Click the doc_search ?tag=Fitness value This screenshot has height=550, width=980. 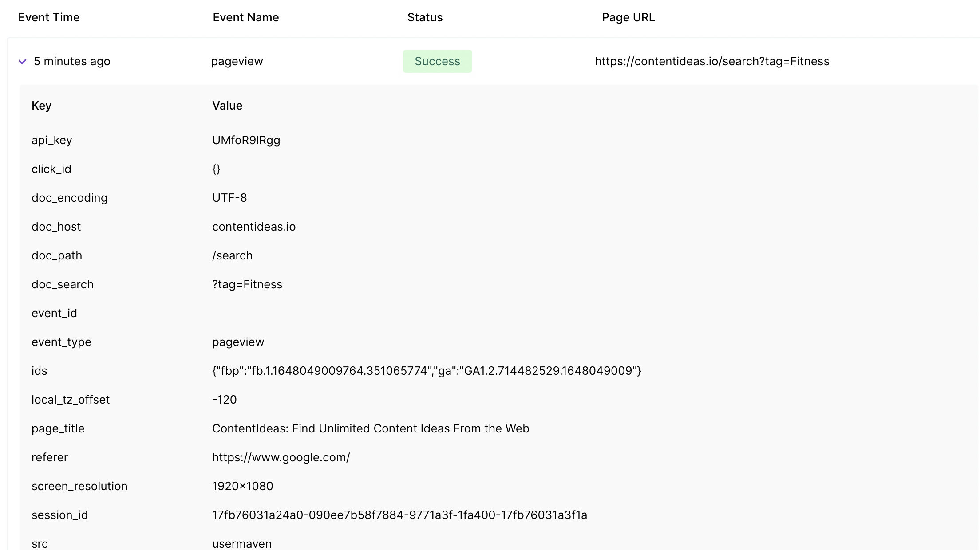pyautogui.click(x=247, y=284)
